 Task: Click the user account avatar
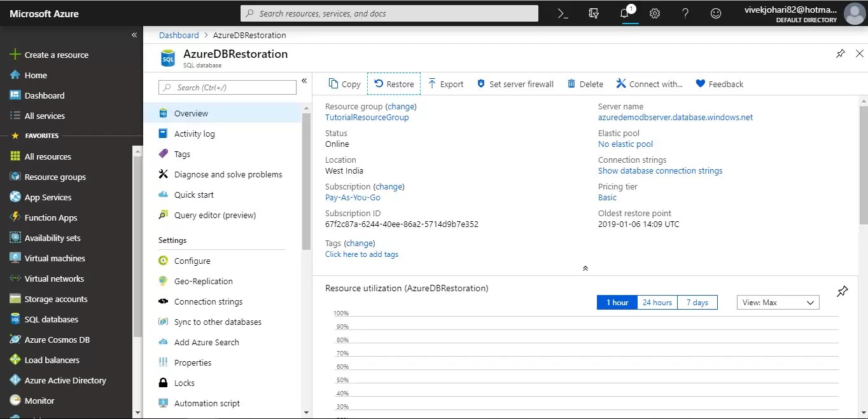tap(854, 13)
